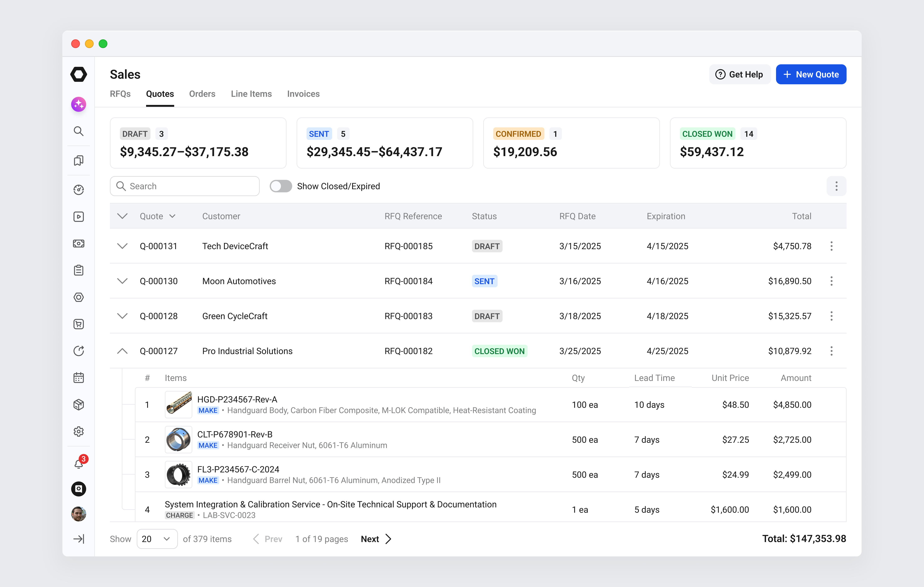The width and height of the screenshot is (924, 587).
Task: Switch to the Invoices tab
Action: click(303, 94)
